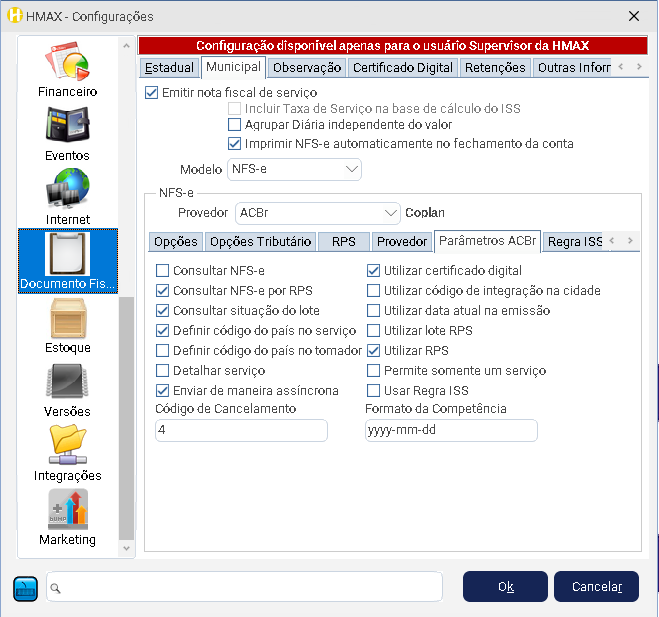The height and width of the screenshot is (617, 659).
Task: Switch to the Certificado Digital tab
Action: [x=403, y=68]
